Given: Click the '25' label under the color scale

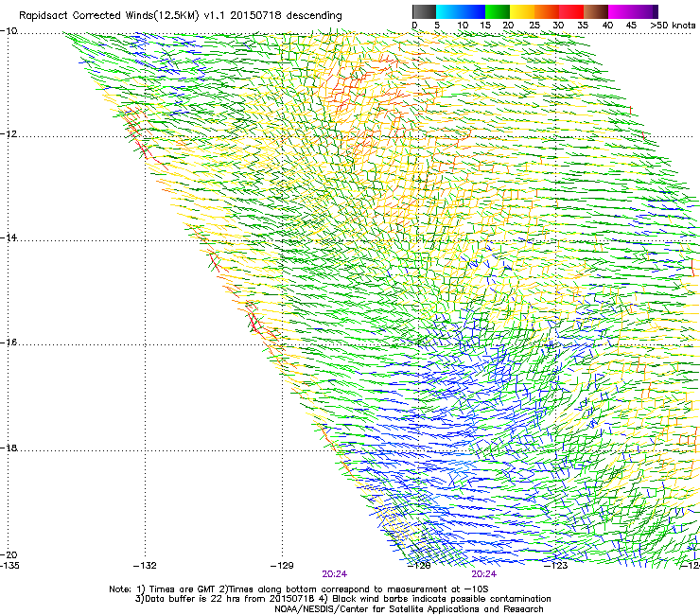Looking at the screenshot, I should tap(534, 26).
